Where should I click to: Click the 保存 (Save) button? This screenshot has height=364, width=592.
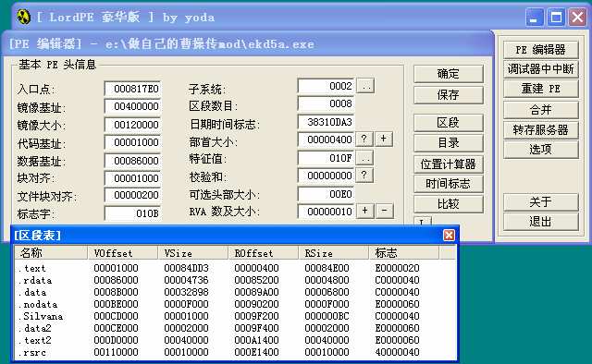point(448,94)
